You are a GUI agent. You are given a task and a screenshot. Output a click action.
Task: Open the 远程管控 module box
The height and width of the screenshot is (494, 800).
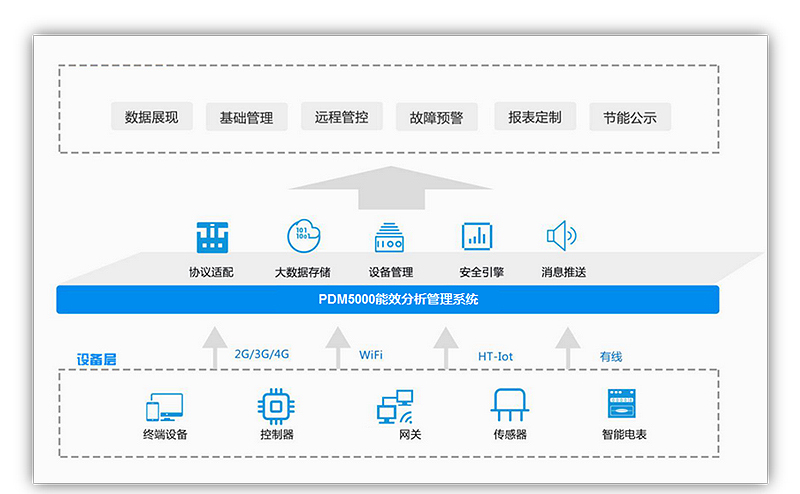click(x=342, y=117)
